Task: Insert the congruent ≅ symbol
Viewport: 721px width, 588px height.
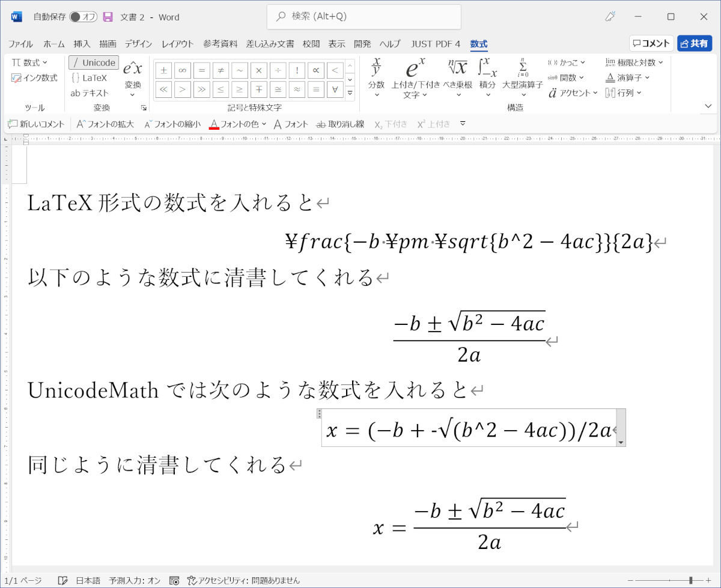Action: 278,89
